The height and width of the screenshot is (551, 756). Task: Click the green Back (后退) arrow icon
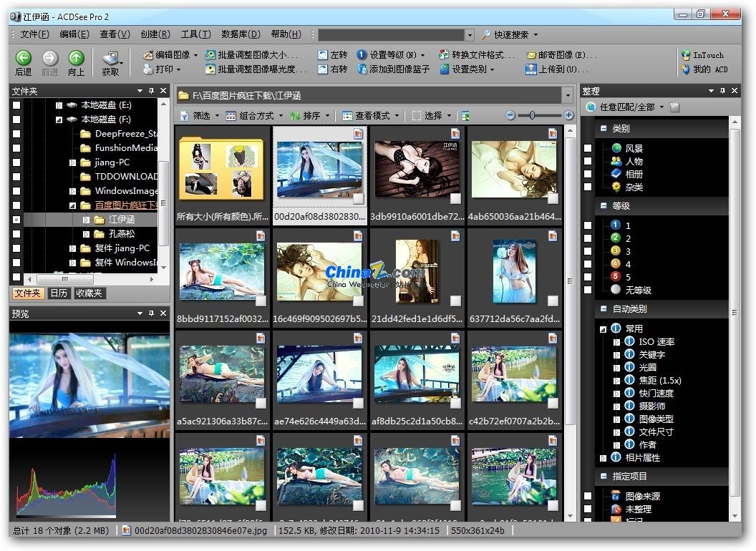pyautogui.click(x=23, y=58)
